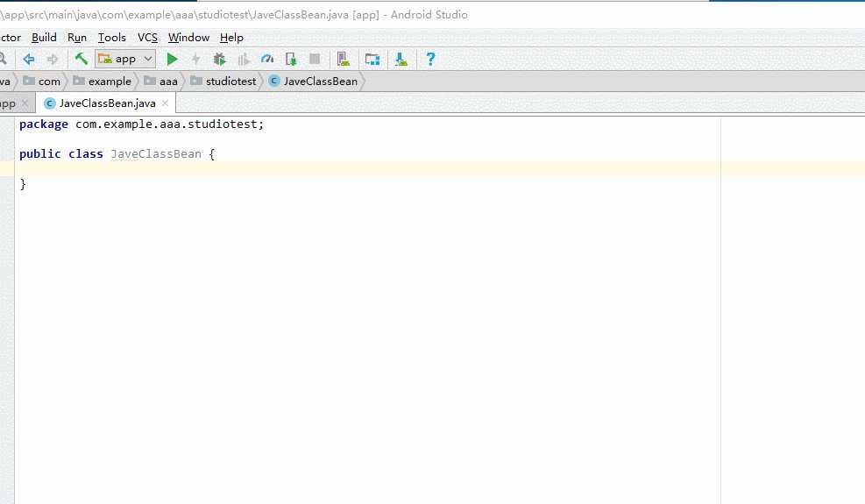This screenshot has width=865, height=504.
Task: Switch to the JaveClassBean.java editor tab
Action: click(106, 103)
